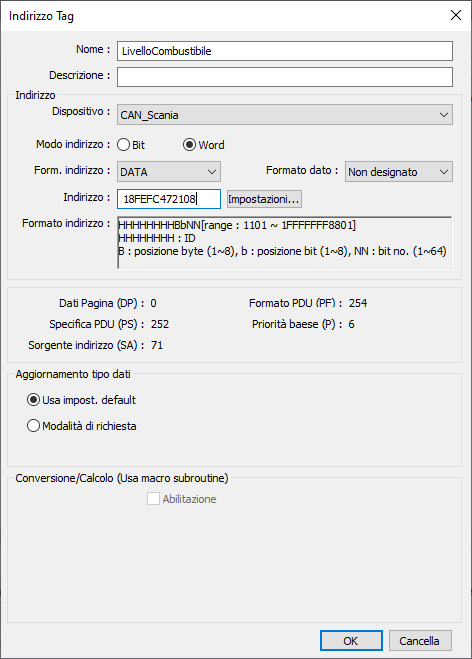Screen dimensions: 472x659
Task: Focus the Nome text field
Action: coord(285,51)
